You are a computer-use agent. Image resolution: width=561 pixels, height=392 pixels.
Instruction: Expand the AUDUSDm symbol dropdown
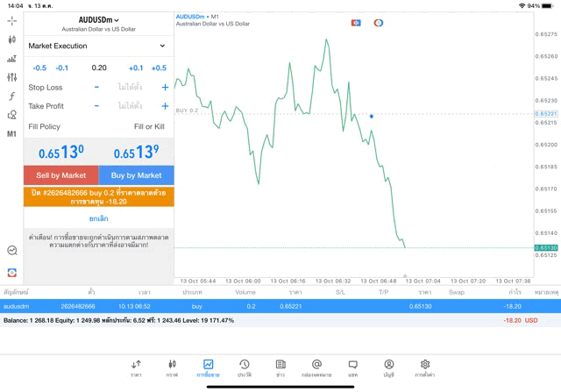(x=98, y=20)
